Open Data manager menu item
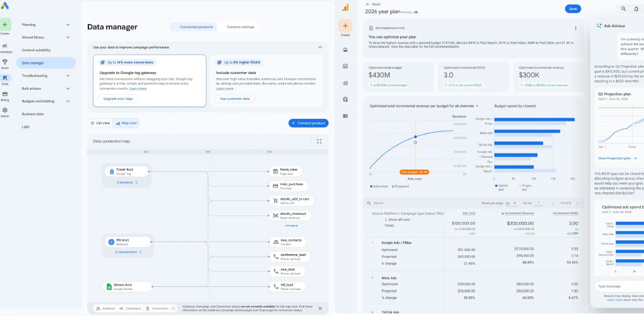This screenshot has width=644, height=316. pyautogui.click(x=46, y=63)
